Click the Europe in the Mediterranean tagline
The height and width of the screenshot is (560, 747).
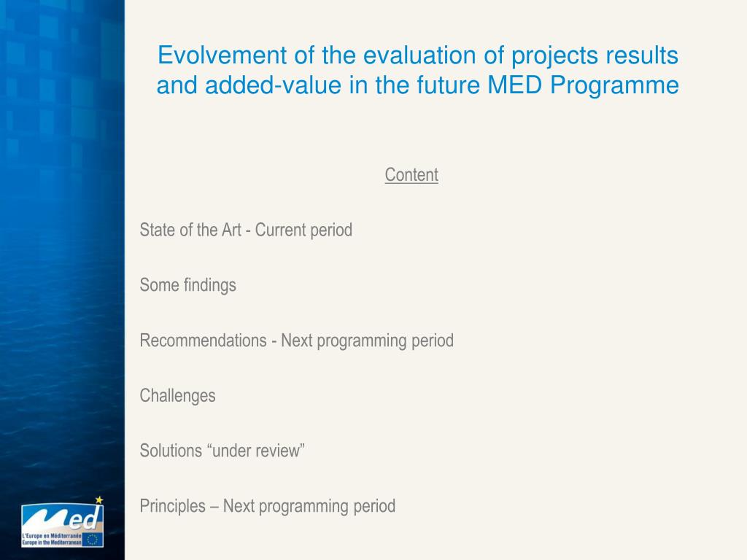(52, 542)
